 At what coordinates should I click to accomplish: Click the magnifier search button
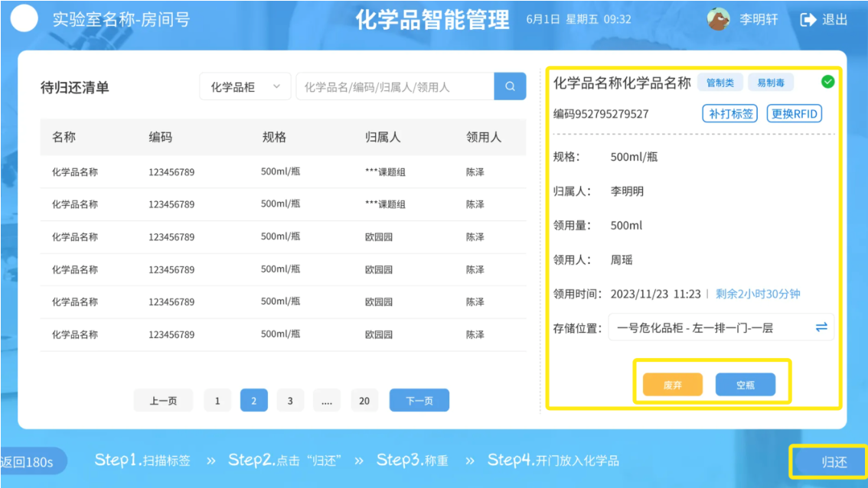(x=510, y=86)
